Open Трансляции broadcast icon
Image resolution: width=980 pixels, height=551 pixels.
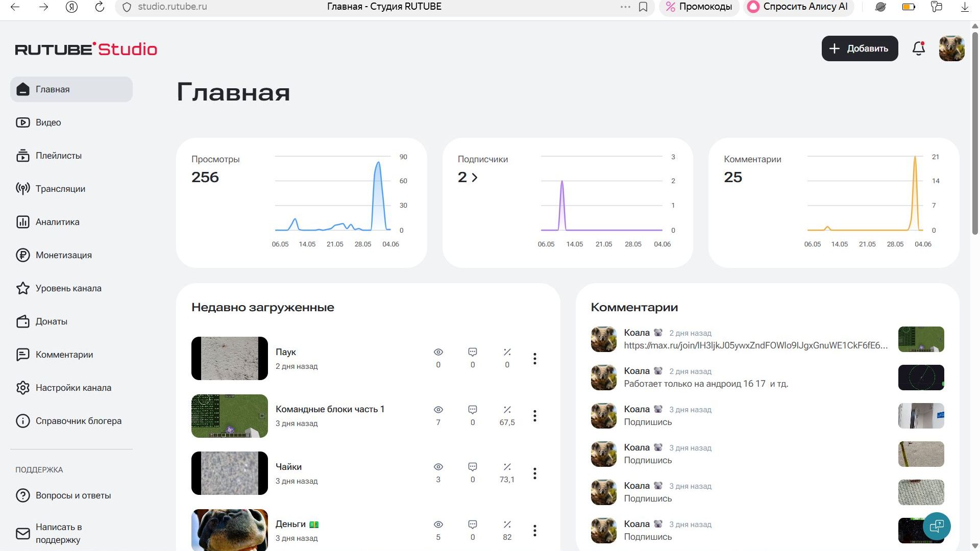pos(23,189)
